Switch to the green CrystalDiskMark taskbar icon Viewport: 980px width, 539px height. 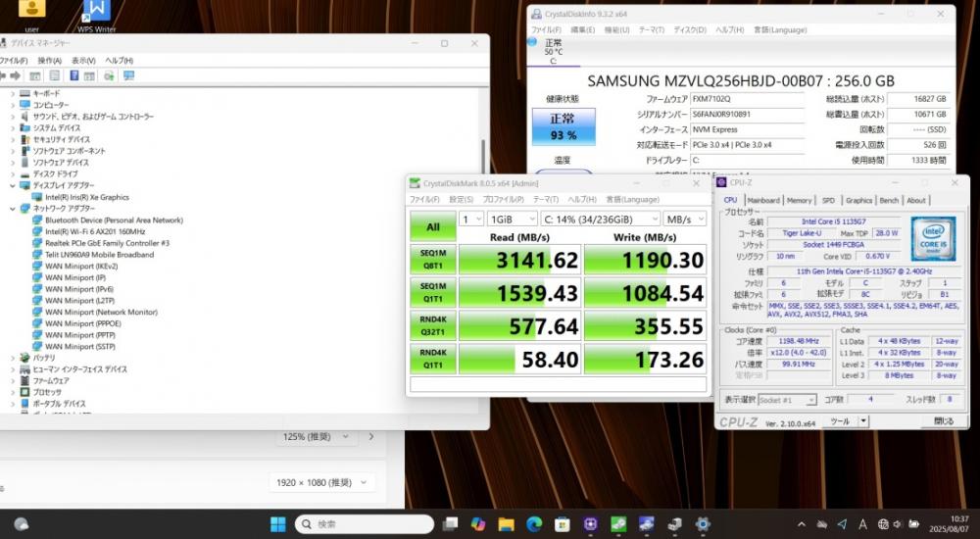pos(618,524)
